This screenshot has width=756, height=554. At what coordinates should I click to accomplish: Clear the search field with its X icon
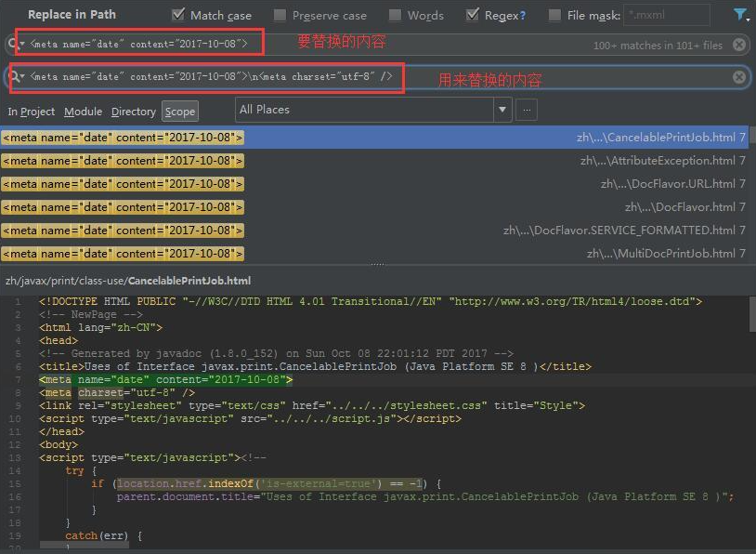(x=738, y=45)
